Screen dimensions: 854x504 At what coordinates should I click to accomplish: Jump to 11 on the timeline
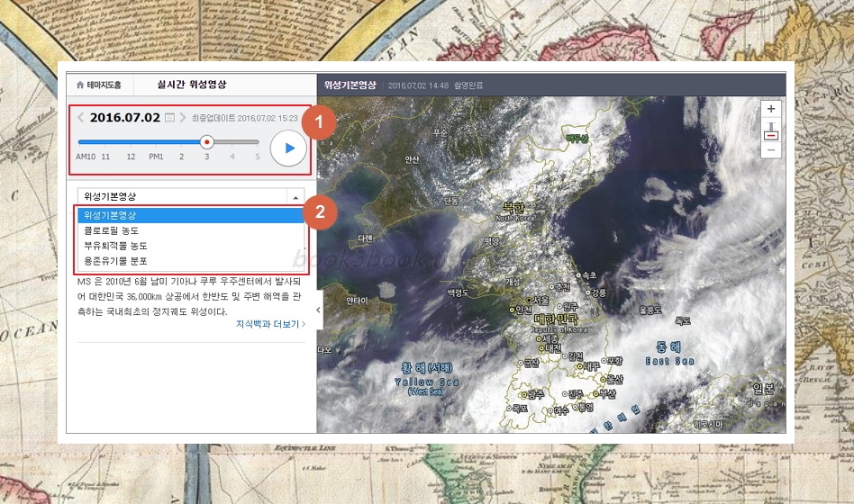(x=105, y=157)
